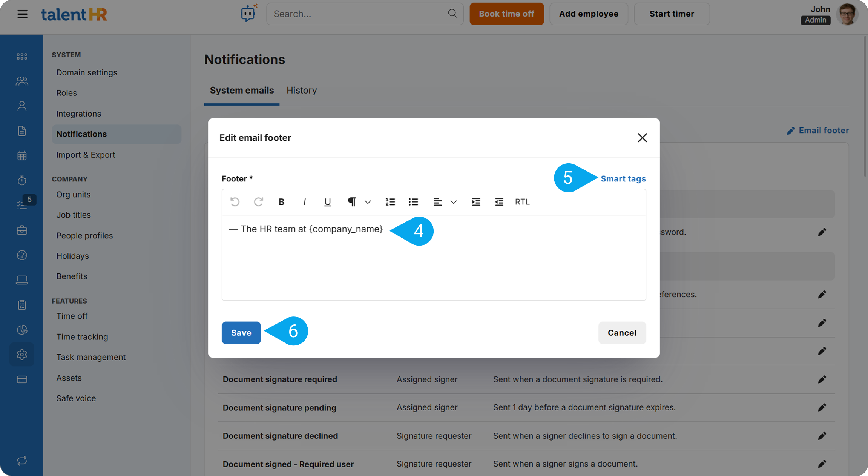Undo the last editor change

(x=235, y=202)
